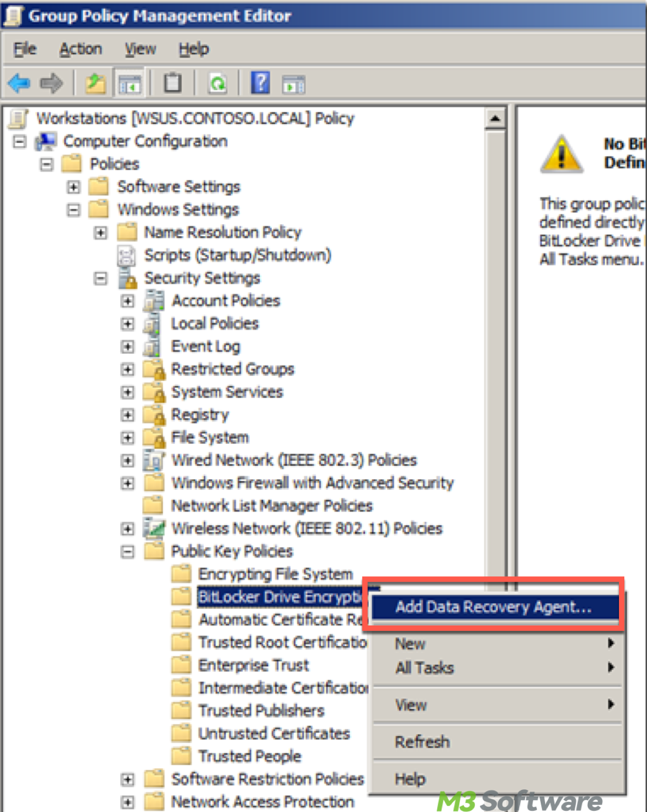The height and width of the screenshot is (812, 647).
Task: Click the Workstations policy scroll icon
Action: click(19, 119)
